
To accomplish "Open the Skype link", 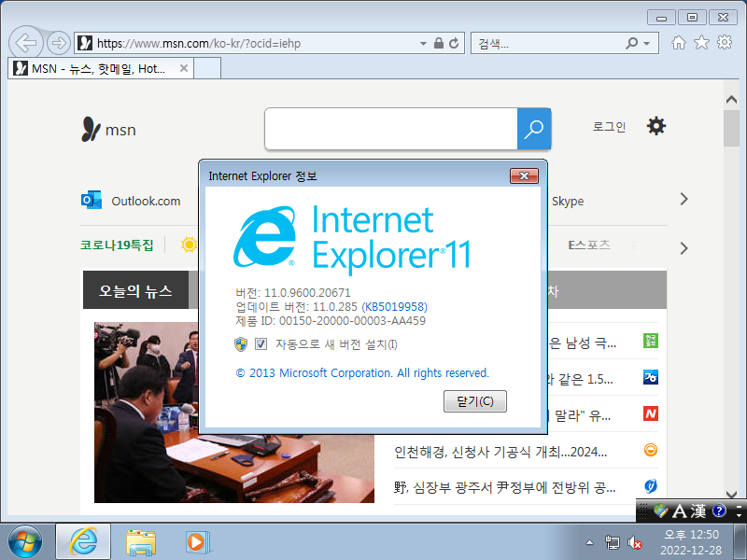I will click(568, 202).
